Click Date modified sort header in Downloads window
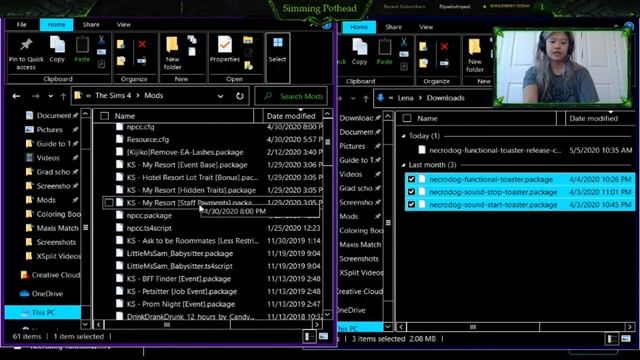The width and height of the screenshot is (640, 360). tap(593, 118)
